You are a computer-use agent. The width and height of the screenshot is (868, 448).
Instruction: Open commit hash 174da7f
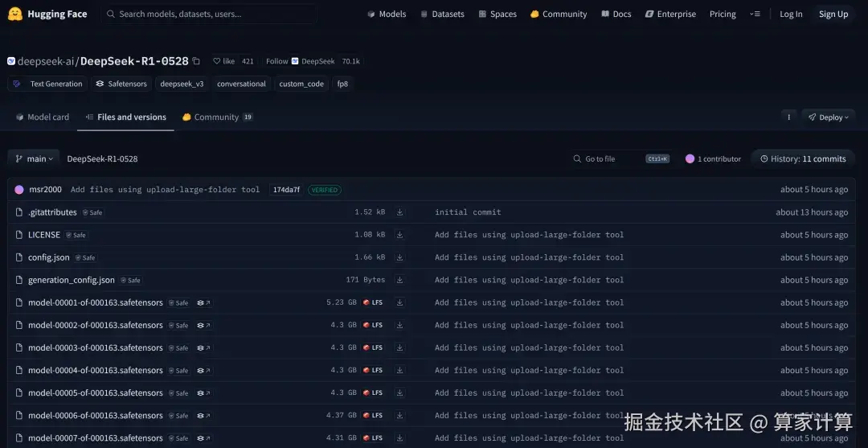coord(286,190)
